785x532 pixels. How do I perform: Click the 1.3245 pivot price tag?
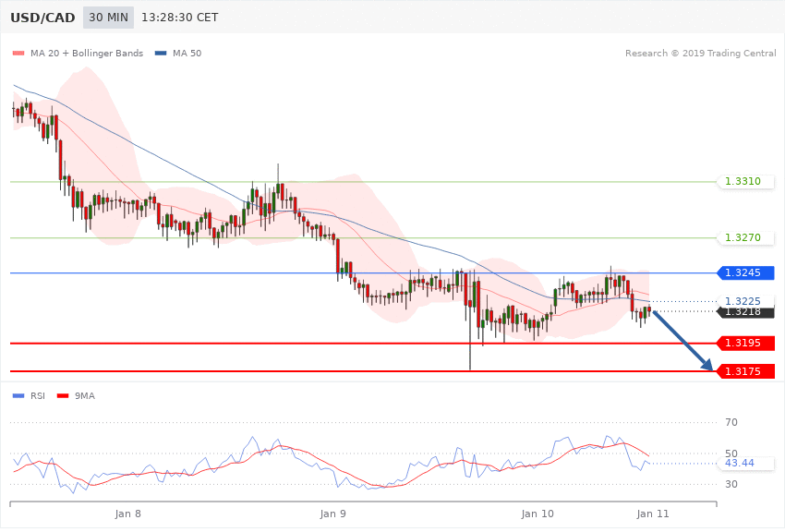tap(745, 272)
